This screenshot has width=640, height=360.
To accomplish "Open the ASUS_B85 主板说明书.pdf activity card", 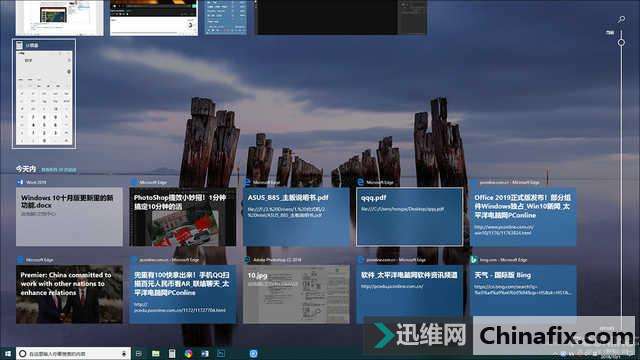I will point(296,217).
